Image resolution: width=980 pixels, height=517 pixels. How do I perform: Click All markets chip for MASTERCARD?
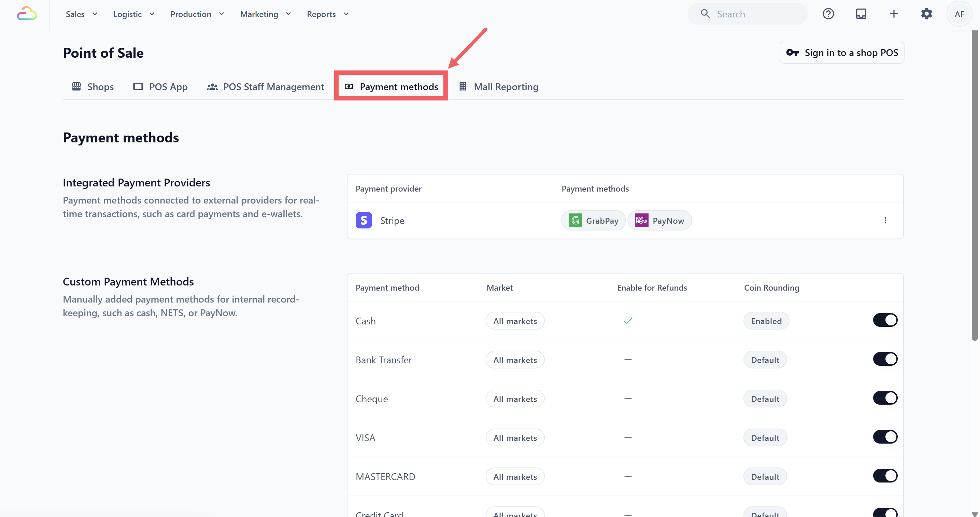pos(515,477)
